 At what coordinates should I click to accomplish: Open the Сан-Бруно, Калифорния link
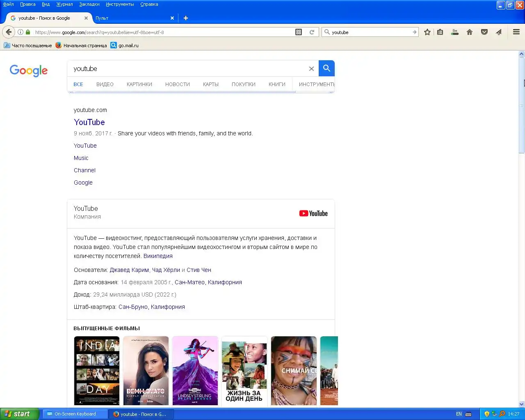click(152, 307)
